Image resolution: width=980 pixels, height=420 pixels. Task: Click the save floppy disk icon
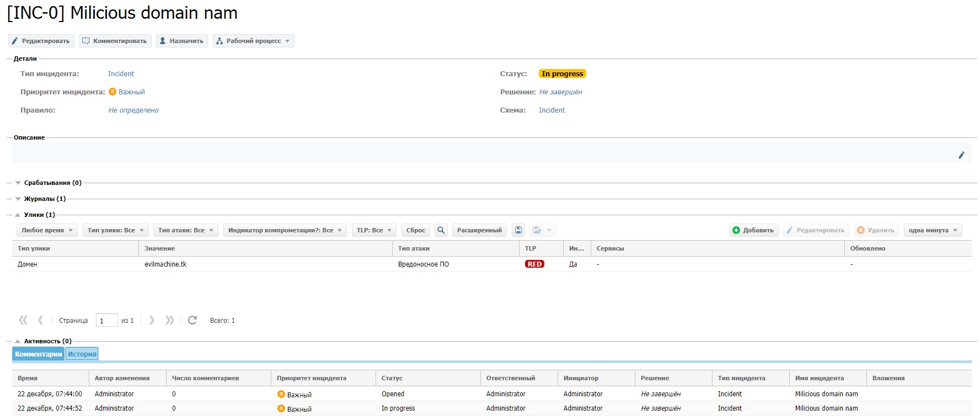click(518, 230)
